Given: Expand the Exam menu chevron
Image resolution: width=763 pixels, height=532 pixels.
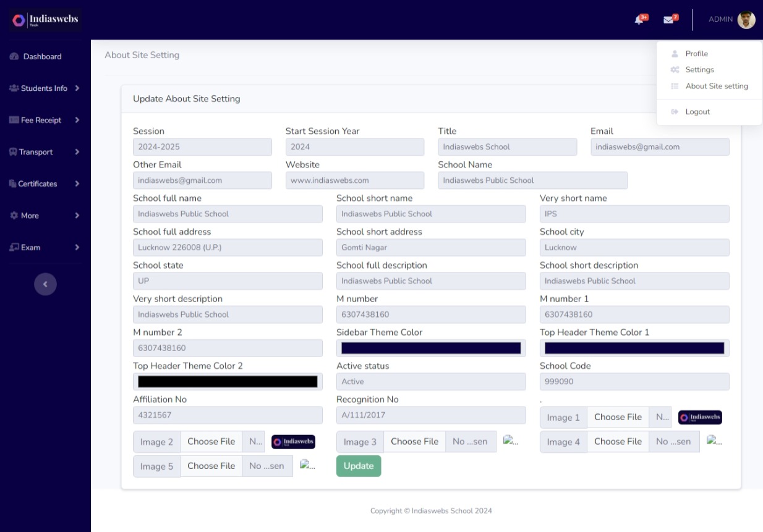Looking at the screenshot, I should (77, 248).
